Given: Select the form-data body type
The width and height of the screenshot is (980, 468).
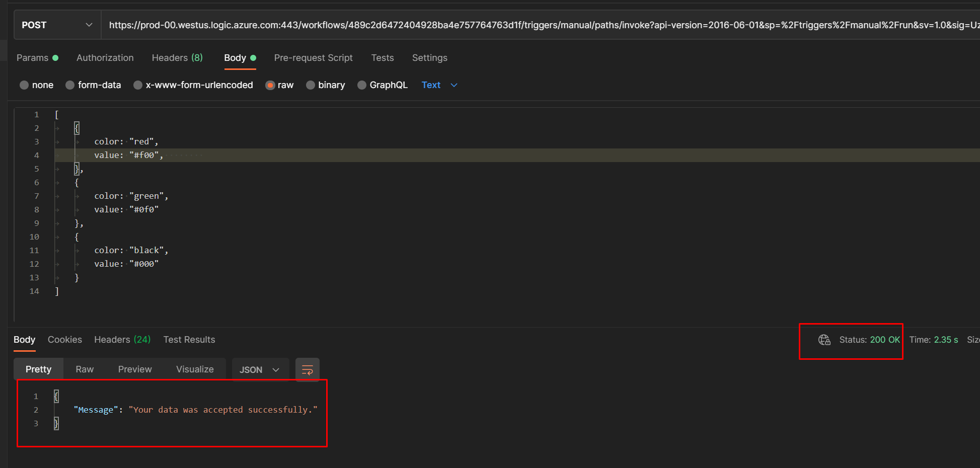Looking at the screenshot, I should coord(99,85).
